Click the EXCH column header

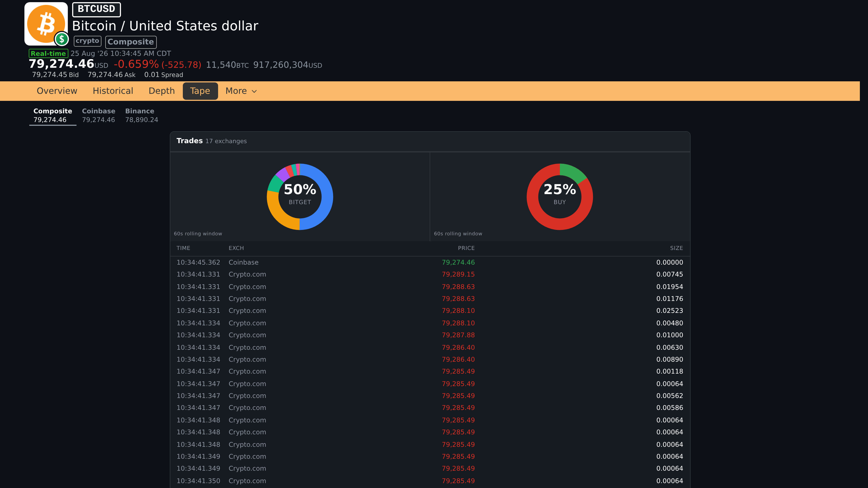point(236,248)
